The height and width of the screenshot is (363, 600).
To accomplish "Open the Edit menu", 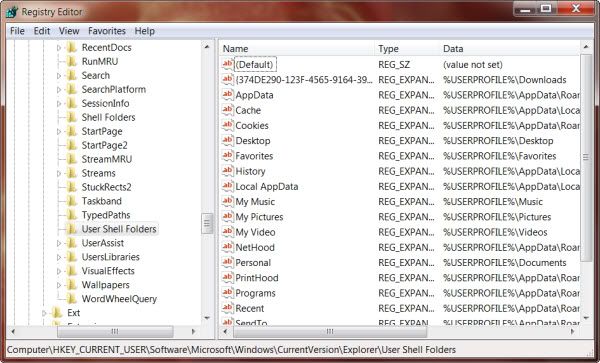I will tap(42, 31).
